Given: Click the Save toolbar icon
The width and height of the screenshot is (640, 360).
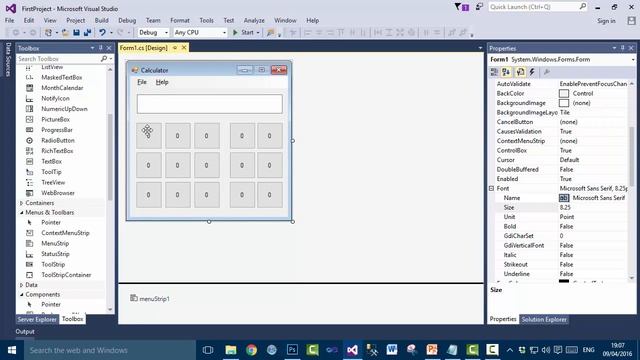Looking at the screenshot, I should [x=76, y=33].
